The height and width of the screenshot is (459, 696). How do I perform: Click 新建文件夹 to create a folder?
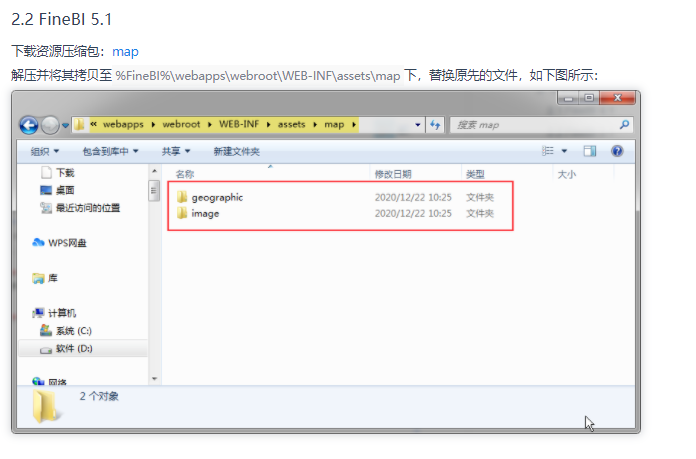tap(237, 151)
